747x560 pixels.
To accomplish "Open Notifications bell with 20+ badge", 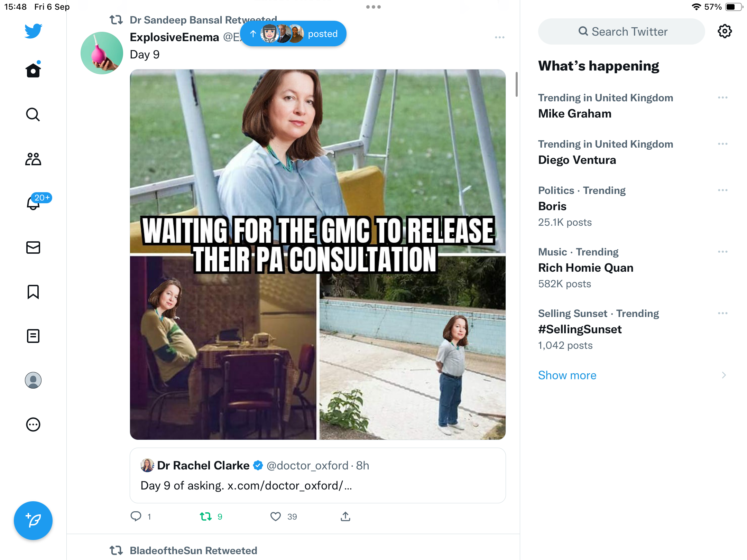I will [x=34, y=202].
